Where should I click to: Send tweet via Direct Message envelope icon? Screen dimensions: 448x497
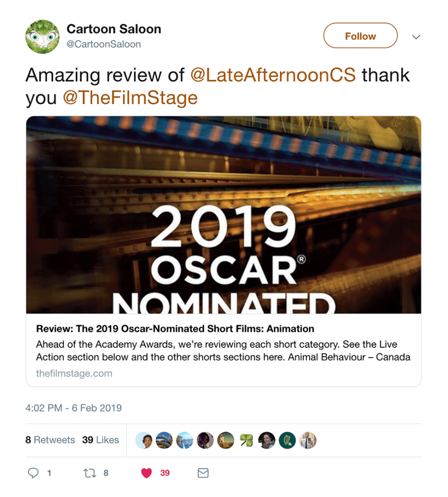203,473
